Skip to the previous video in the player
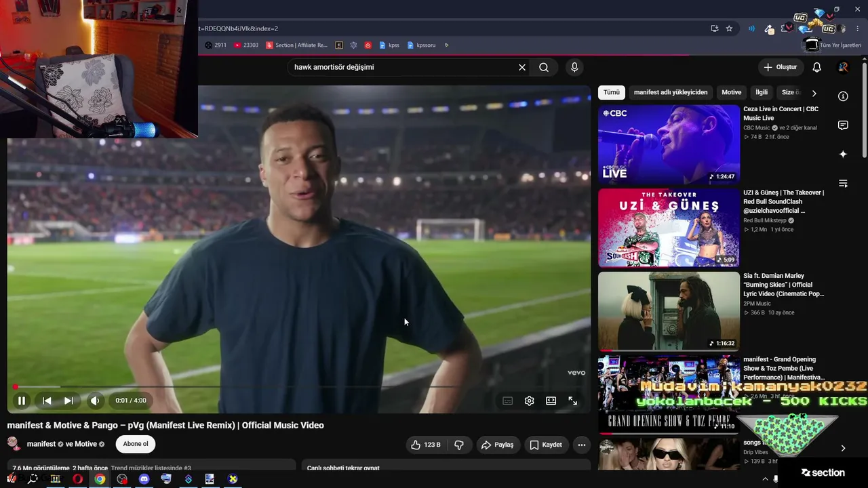 pos(47,401)
